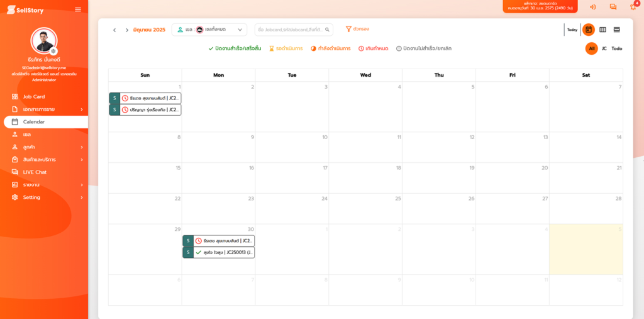Click the SellStory logo
Screen dimensions: 644x319
(25, 10)
